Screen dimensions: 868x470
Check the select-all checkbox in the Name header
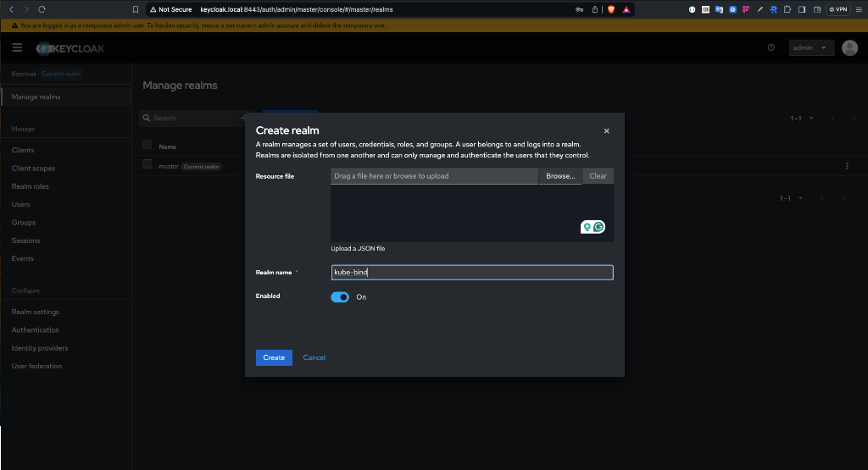click(x=147, y=144)
